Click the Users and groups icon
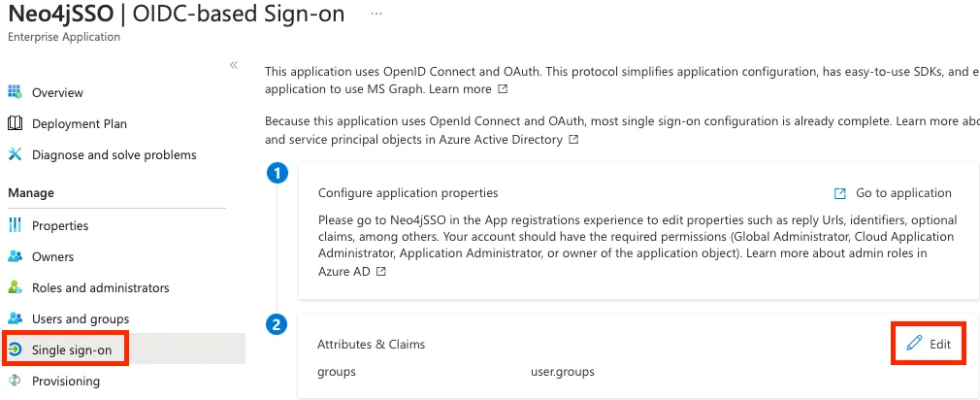The height and width of the screenshot is (400, 980). pyautogui.click(x=15, y=318)
